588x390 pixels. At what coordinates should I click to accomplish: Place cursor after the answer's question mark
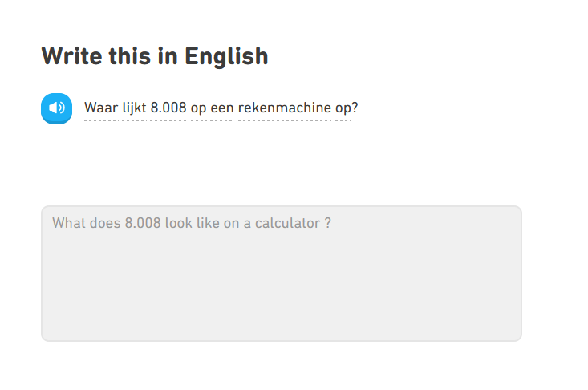tap(332, 223)
